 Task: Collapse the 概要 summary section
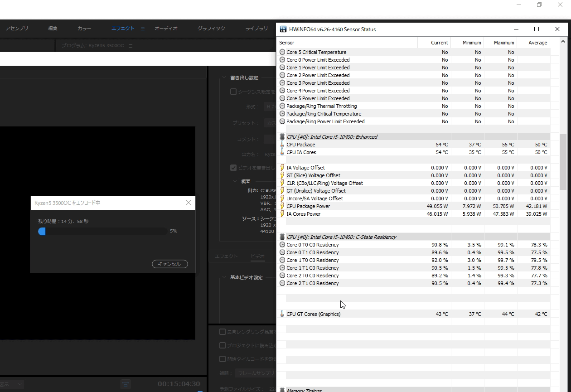click(x=235, y=181)
